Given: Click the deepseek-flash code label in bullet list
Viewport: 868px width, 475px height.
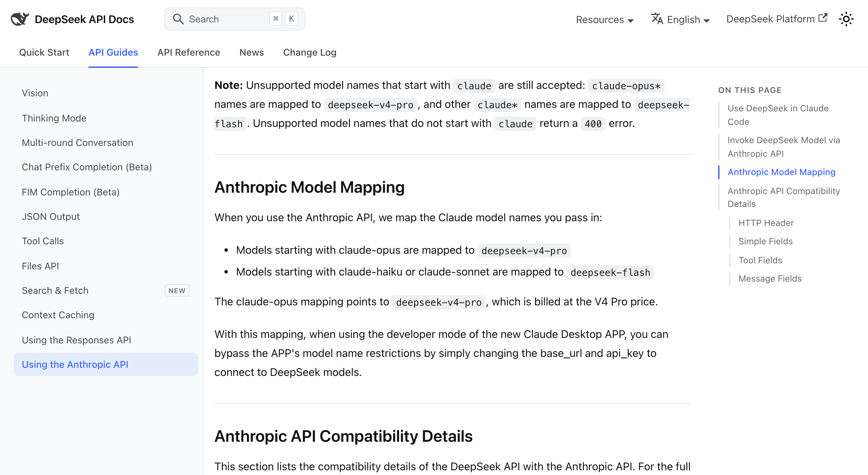Looking at the screenshot, I should coord(610,272).
